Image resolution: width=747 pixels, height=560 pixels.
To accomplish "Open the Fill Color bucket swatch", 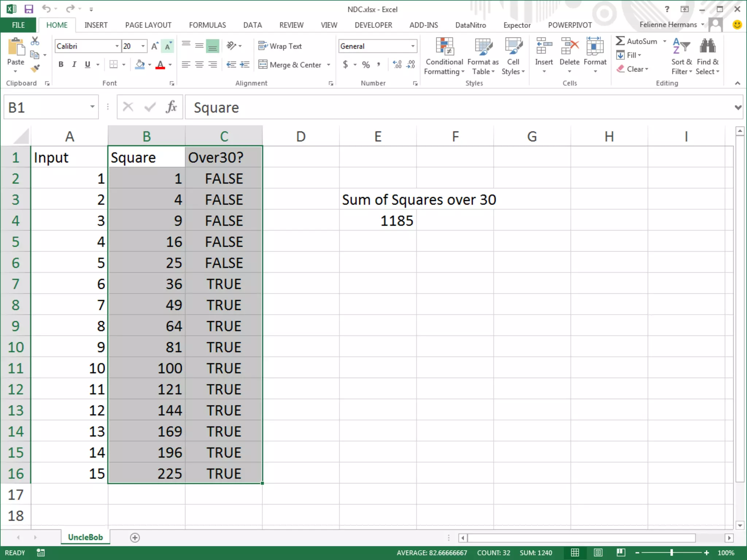I will pyautogui.click(x=140, y=65).
